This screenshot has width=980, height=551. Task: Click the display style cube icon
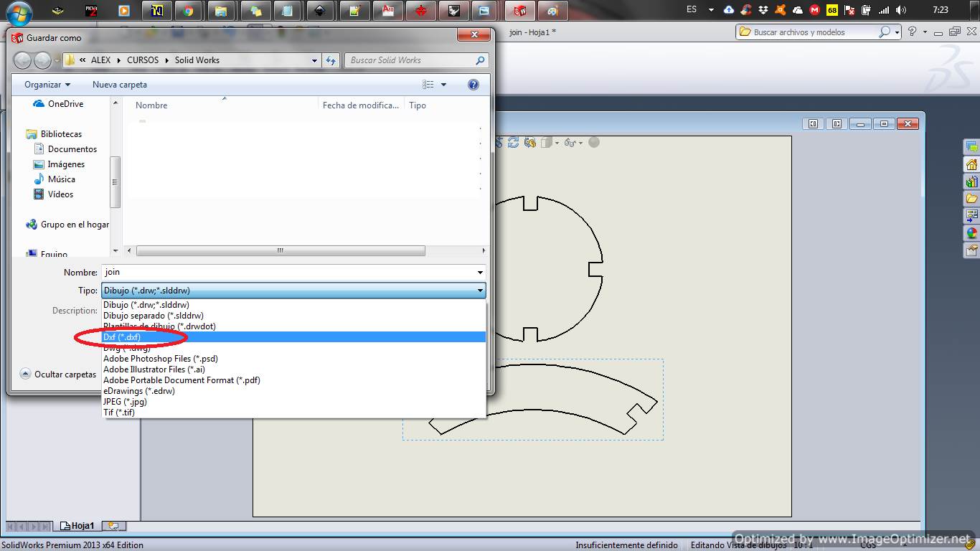pyautogui.click(x=546, y=142)
